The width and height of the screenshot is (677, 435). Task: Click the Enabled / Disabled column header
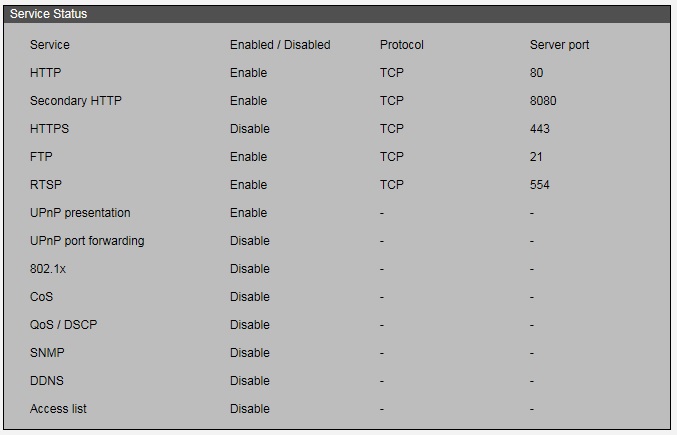[x=280, y=45]
